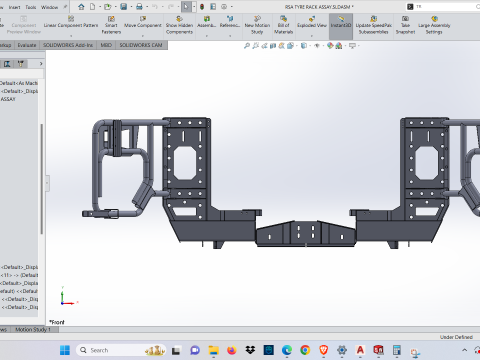Click the Previous View icon
Viewport: 480px width, 360px height.
pos(264,46)
